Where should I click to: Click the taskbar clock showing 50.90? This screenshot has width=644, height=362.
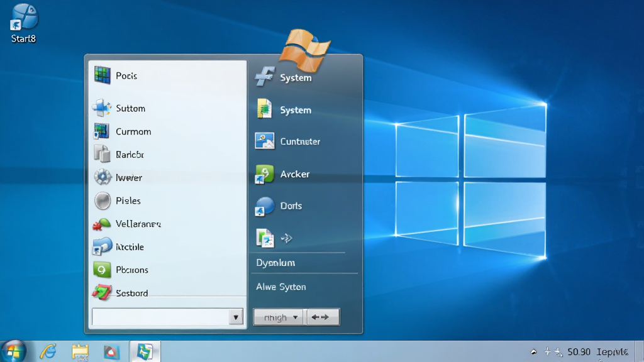pyautogui.click(x=579, y=352)
